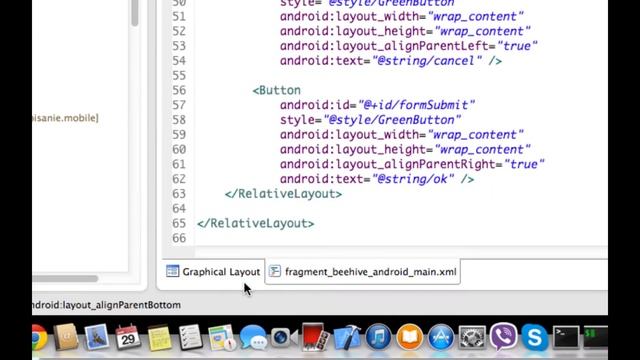Screen dimensions: 640x360
Task: Click the <Button tag on line 56
Action: point(277,90)
